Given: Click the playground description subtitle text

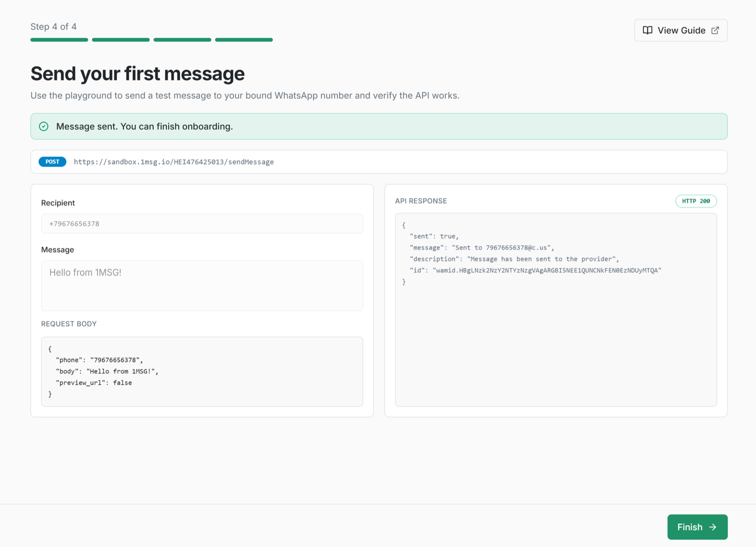Looking at the screenshot, I should [x=245, y=96].
